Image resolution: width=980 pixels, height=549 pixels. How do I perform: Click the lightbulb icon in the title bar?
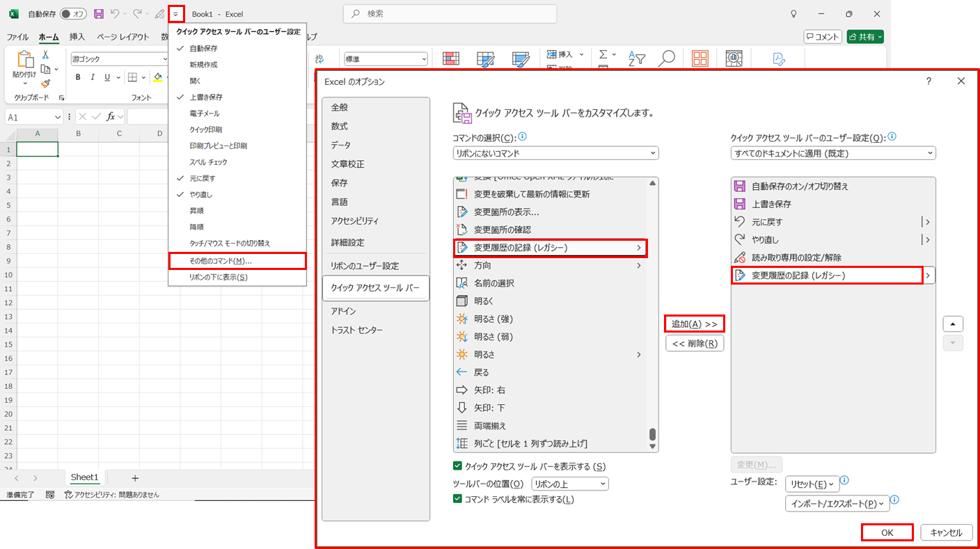[x=793, y=14]
